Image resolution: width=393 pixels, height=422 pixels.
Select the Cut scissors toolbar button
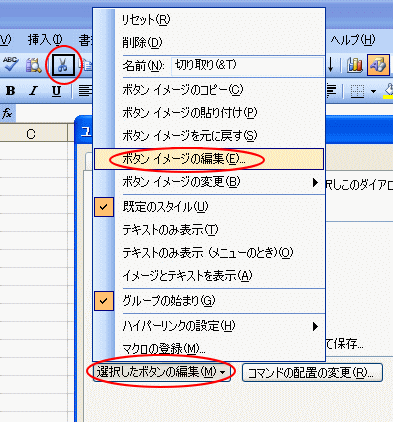click(62, 65)
